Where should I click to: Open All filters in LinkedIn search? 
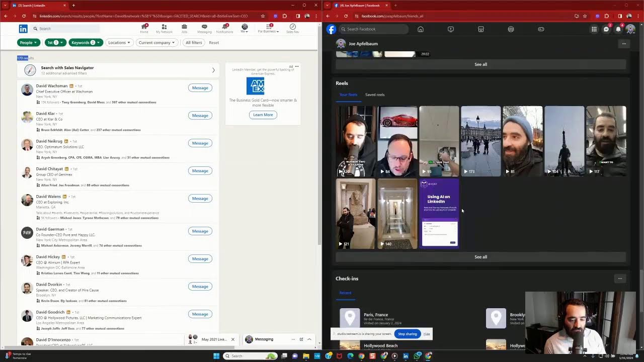[x=194, y=43]
